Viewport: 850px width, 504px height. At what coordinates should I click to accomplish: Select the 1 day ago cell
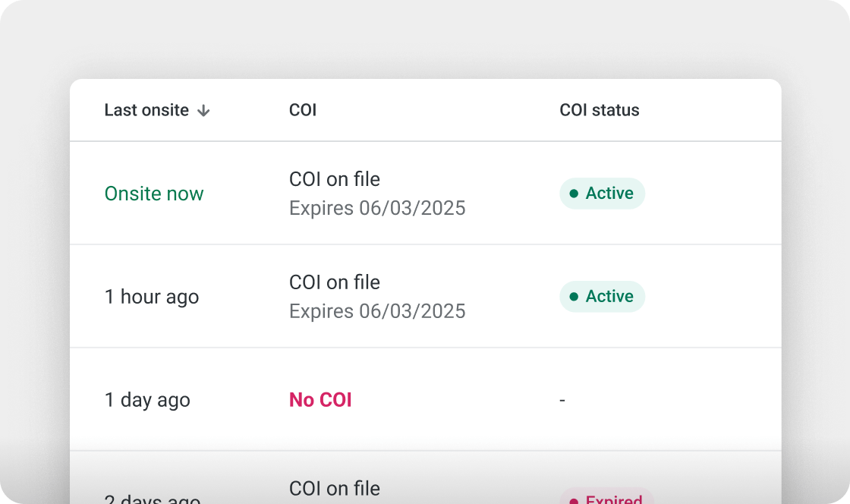147,400
